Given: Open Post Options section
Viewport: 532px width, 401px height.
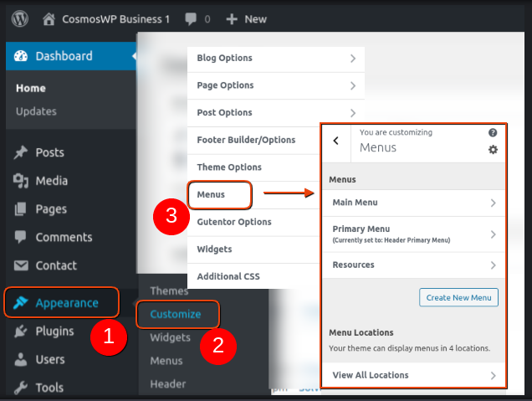Looking at the screenshot, I should click(x=276, y=113).
